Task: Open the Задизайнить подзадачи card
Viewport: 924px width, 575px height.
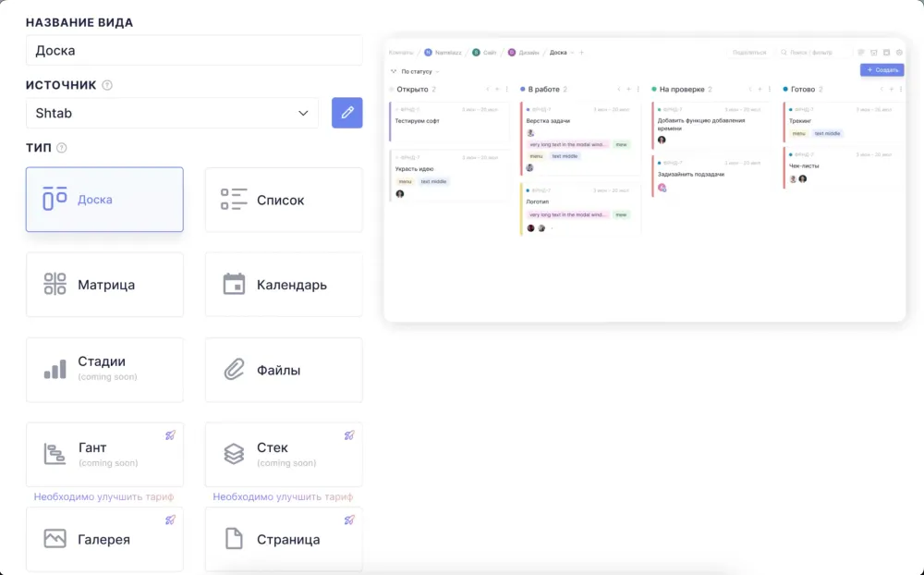Action: click(x=711, y=175)
